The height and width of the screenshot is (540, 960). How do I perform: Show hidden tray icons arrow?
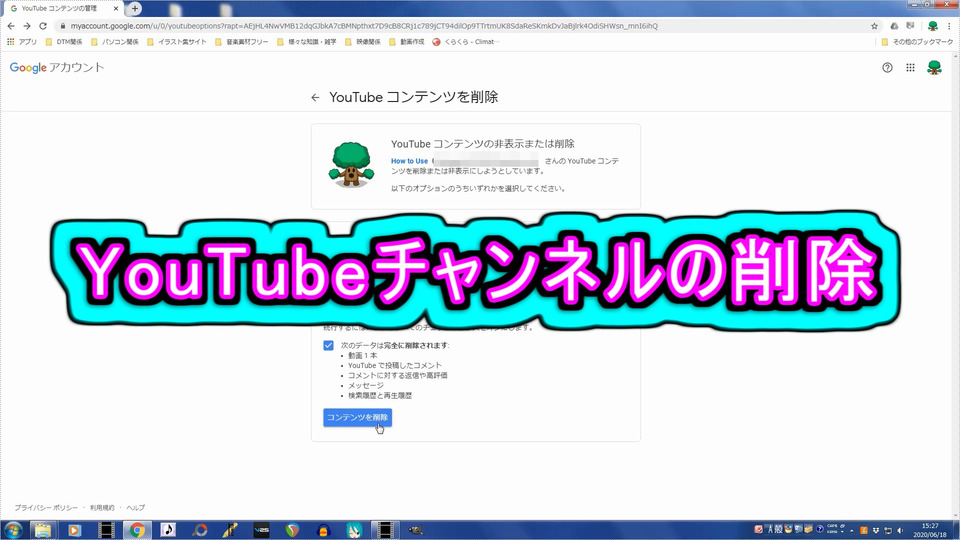pos(852,530)
